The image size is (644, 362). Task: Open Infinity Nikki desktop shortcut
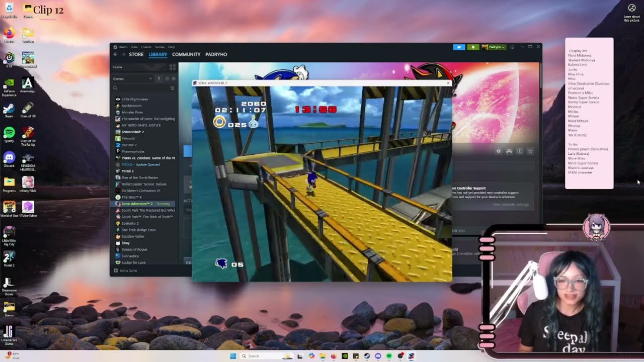pos(28,184)
